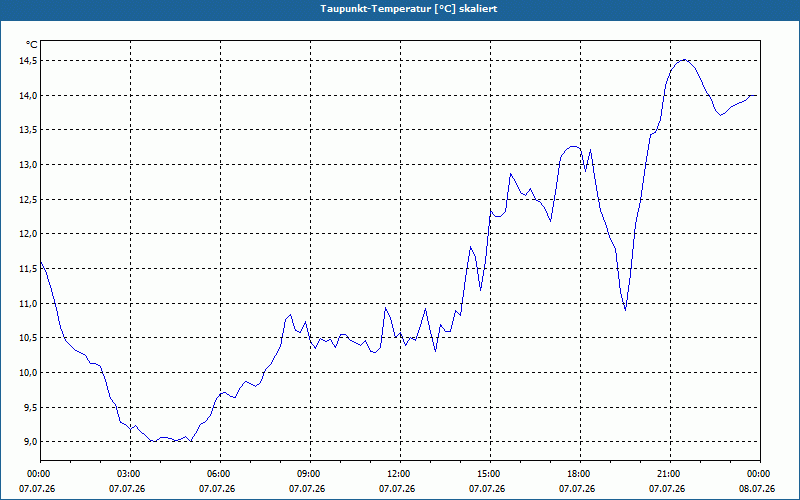
Task: Click the "07.07.26" date under 15:00
Action: point(487,489)
